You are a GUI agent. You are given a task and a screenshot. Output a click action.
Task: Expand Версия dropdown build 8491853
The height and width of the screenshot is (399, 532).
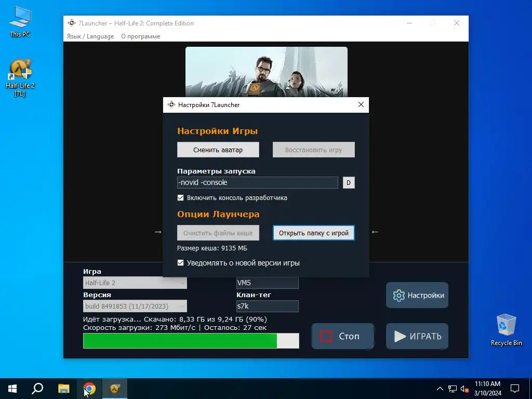point(135,306)
